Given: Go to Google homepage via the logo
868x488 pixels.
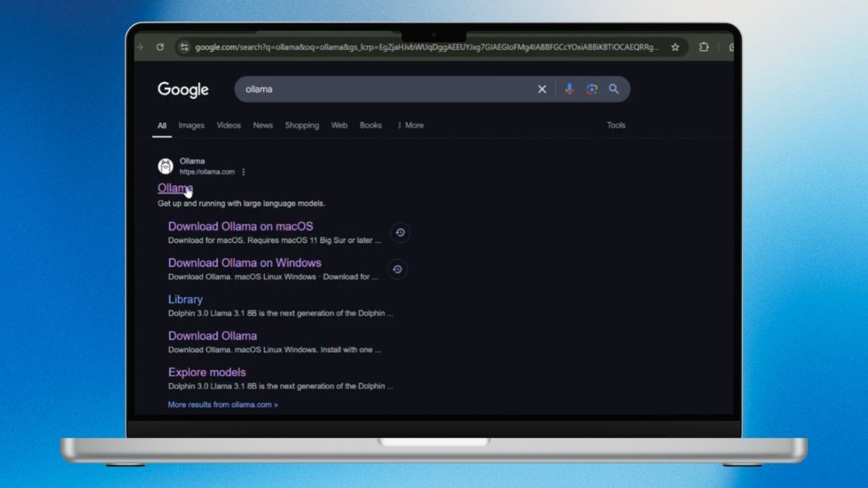Looking at the screenshot, I should click(183, 90).
